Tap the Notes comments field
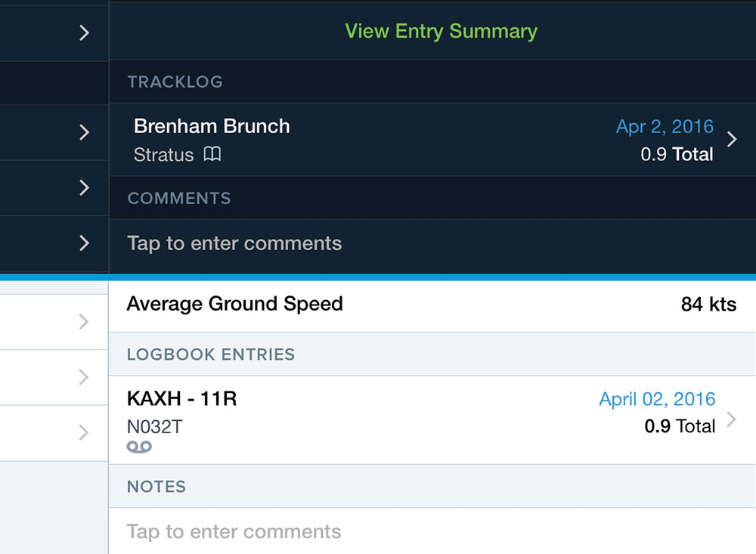 point(234,531)
